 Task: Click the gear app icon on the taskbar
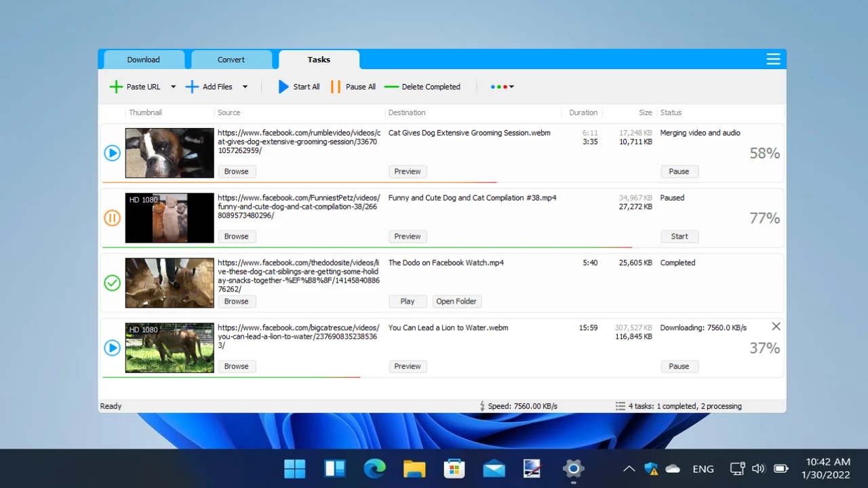[574, 468]
